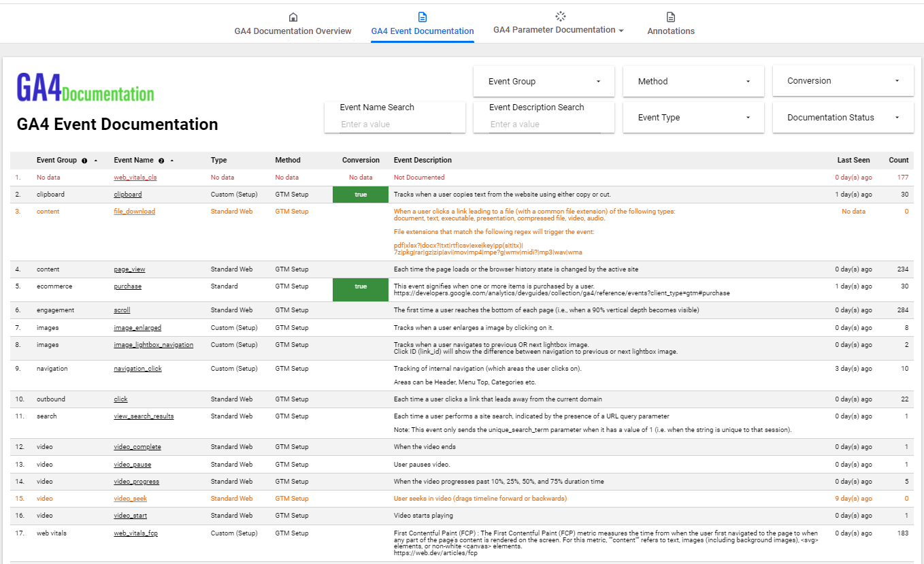Click the Event Description Search input field
This screenshot has width=924, height=564.
(x=544, y=124)
